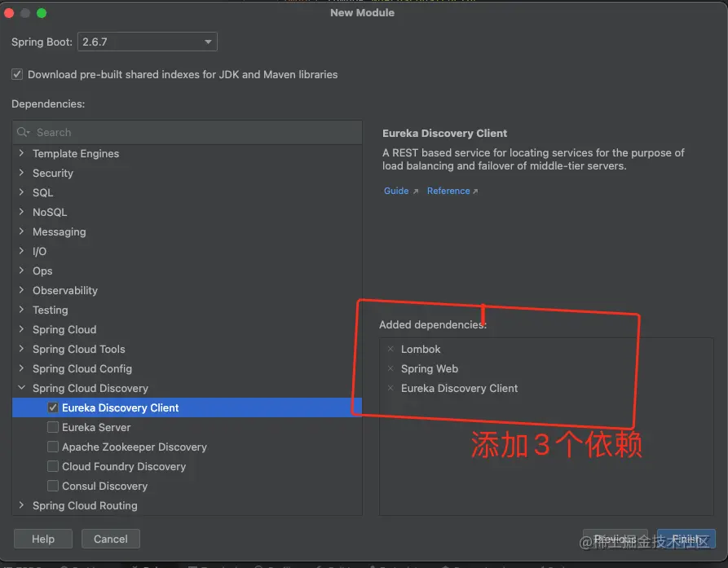The image size is (728, 568).
Task: Expand the Spring Cloud Config category
Action: click(x=21, y=368)
